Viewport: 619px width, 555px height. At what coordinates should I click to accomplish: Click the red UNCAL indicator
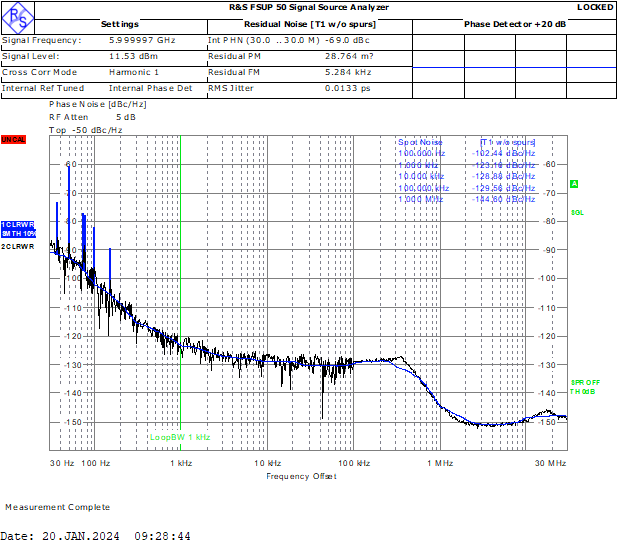pos(13,139)
